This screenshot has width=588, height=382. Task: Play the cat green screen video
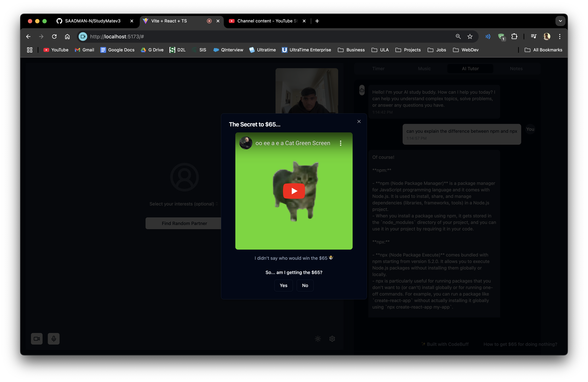[294, 191]
